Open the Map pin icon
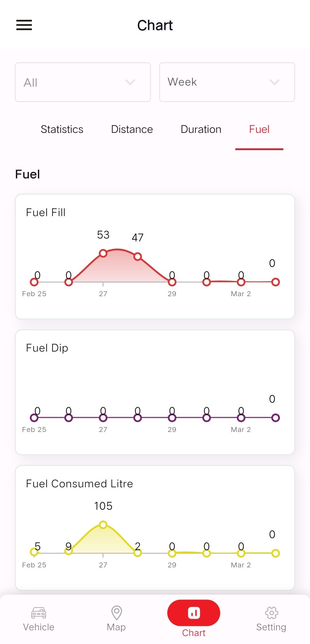The width and height of the screenshot is (310, 644). (117, 613)
